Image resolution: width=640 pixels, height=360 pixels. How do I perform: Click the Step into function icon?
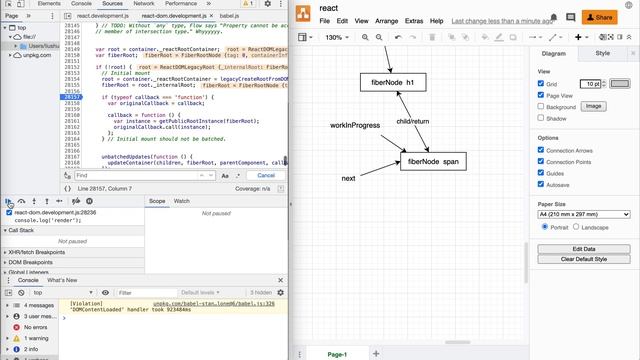coord(34,201)
